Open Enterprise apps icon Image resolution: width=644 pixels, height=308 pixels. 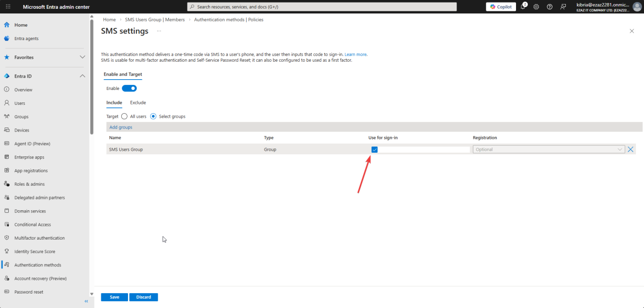[x=7, y=157]
